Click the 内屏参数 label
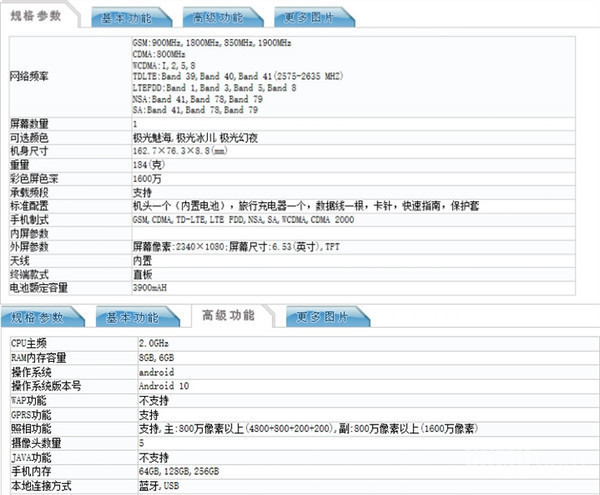 29,233
